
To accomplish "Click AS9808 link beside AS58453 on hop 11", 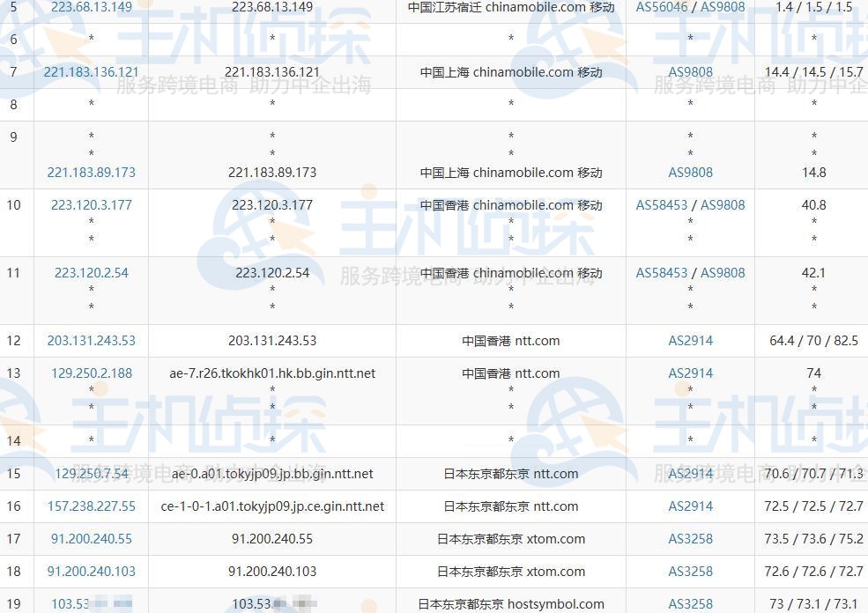I will 723,273.
